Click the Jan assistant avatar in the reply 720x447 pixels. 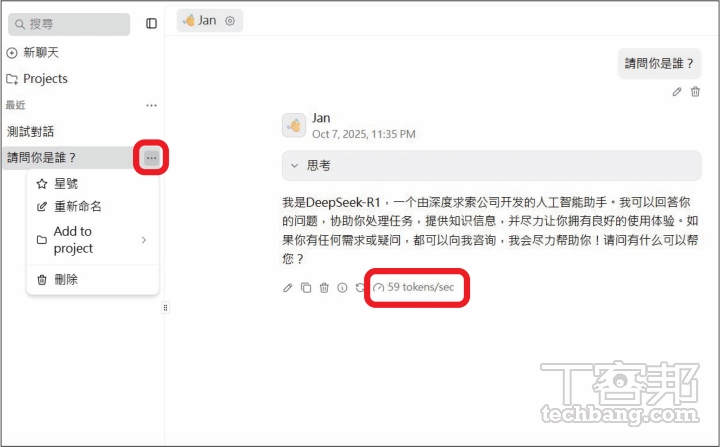pos(294,125)
